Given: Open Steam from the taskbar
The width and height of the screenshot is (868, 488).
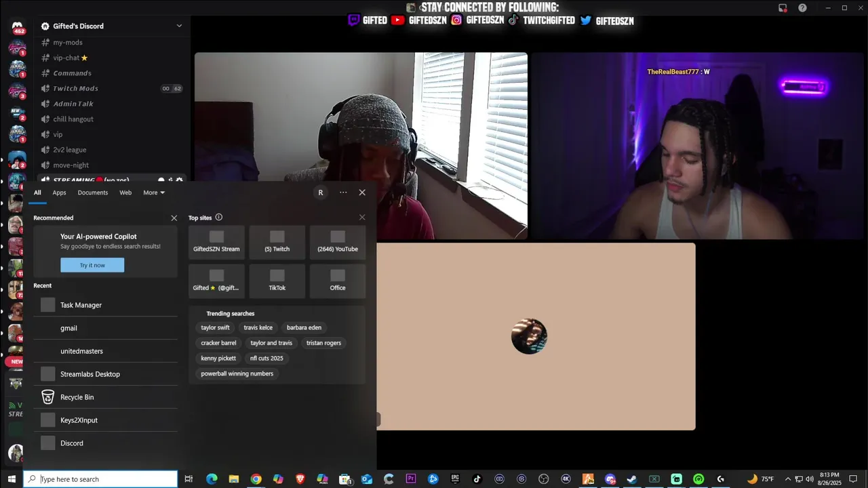Looking at the screenshot, I should point(632,479).
